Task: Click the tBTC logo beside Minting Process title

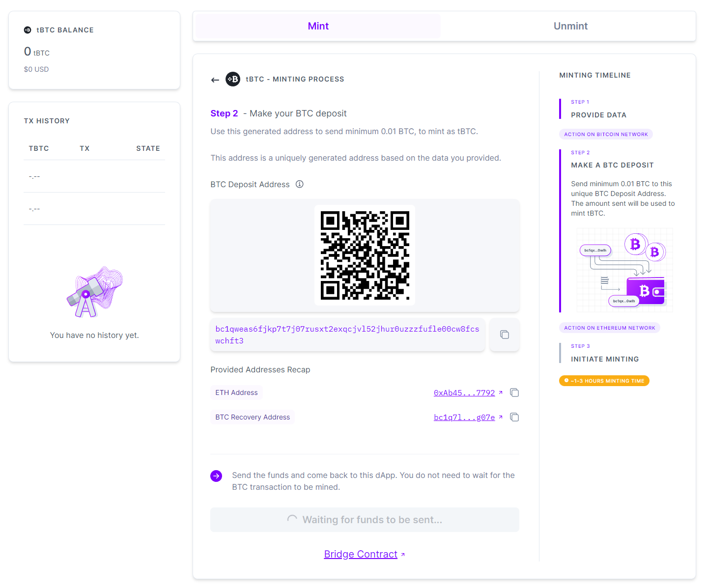Action: coord(233,79)
